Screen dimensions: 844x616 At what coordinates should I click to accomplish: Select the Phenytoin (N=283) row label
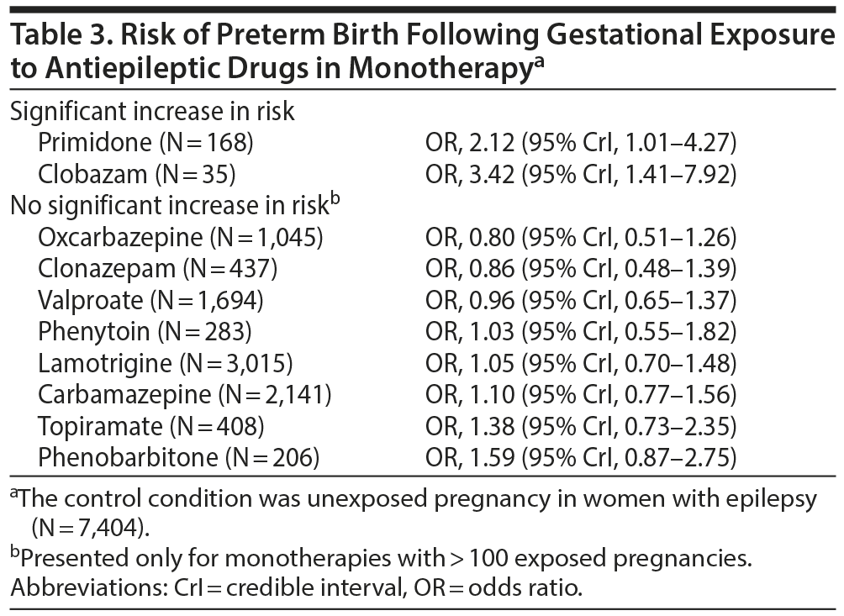[x=145, y=332]
